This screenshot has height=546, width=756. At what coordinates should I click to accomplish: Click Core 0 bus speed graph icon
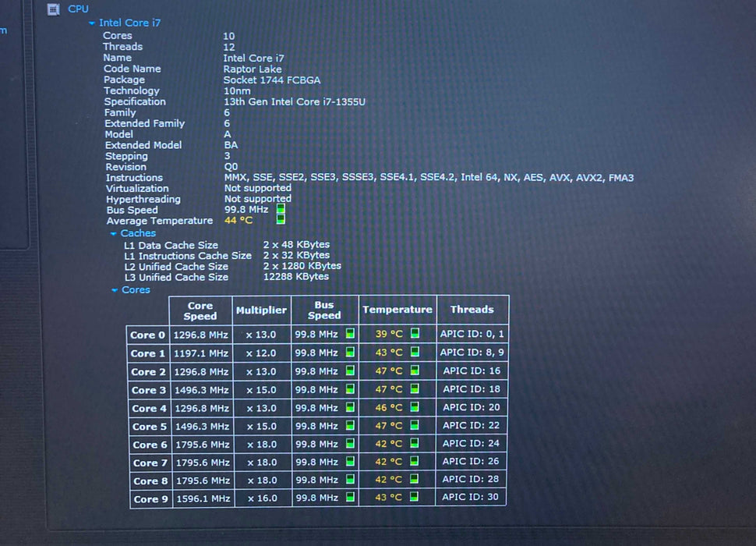click(x=351, y=333)
